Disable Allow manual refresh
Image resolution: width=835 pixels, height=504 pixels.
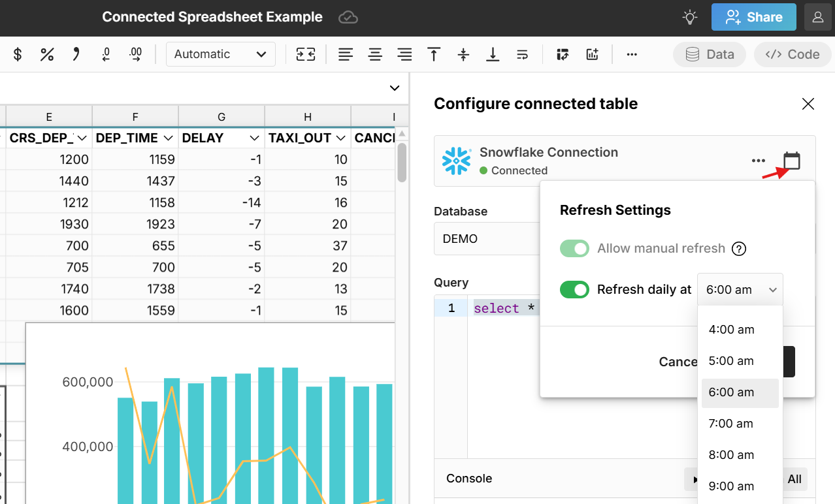574,248
